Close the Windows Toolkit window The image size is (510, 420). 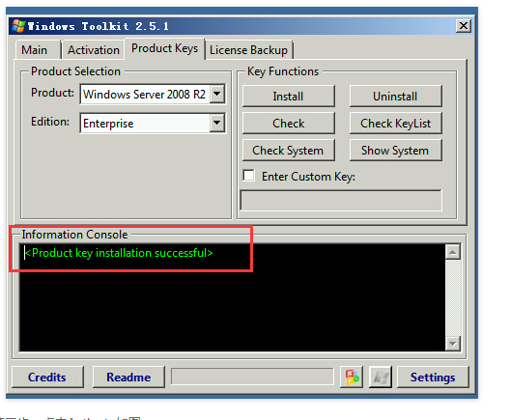pos(464,26)
